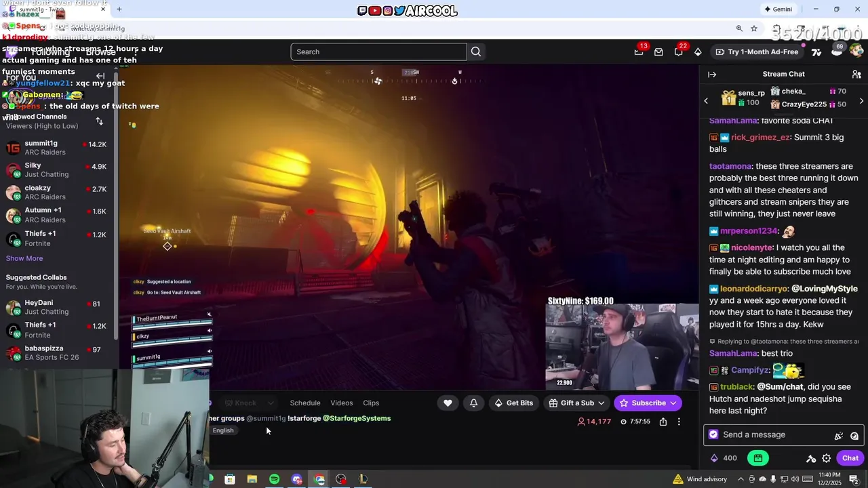The height and width of the screenshot is (488, 868).
Task: Expand Show More followed channels
Action: (24, 258)
